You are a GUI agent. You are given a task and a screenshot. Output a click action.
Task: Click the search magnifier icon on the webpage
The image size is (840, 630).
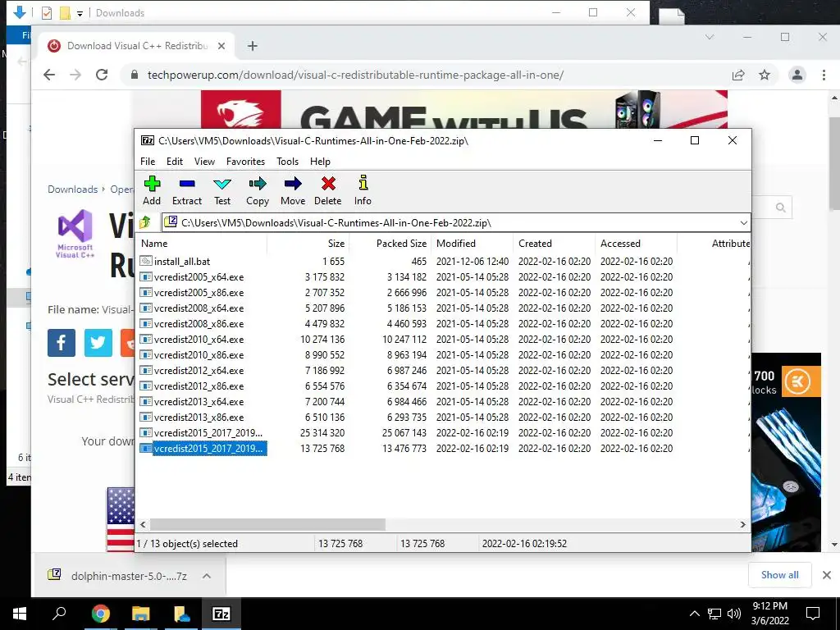tap(781, 208)
